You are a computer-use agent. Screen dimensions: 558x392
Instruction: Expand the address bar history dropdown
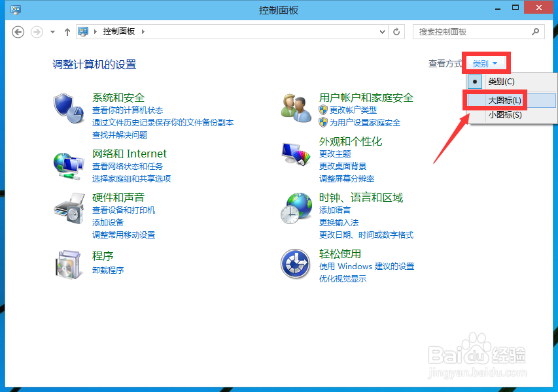(x=382, y=32)
